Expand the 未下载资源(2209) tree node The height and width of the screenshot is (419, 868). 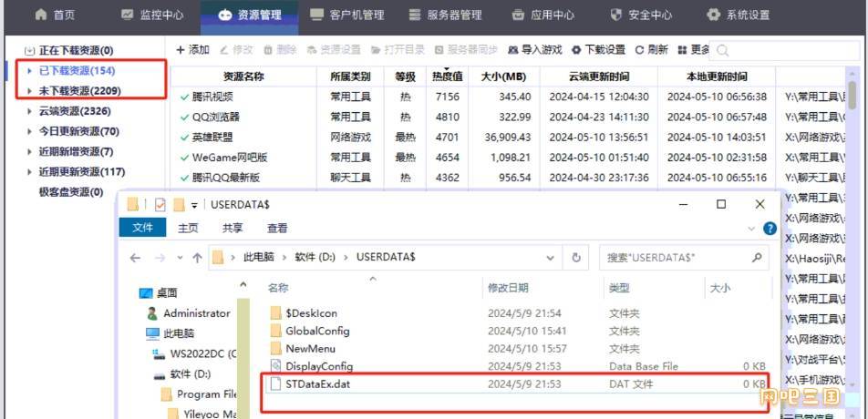click(x=29, y=91)
